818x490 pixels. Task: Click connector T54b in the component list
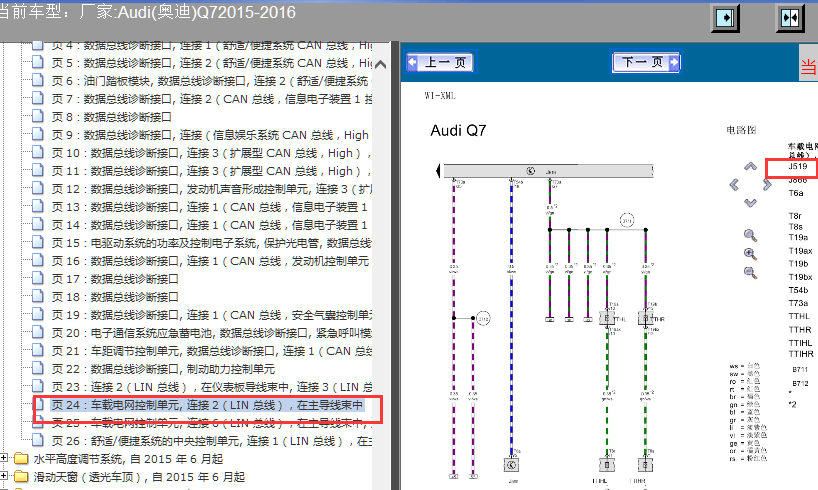(x=798, y=290)
